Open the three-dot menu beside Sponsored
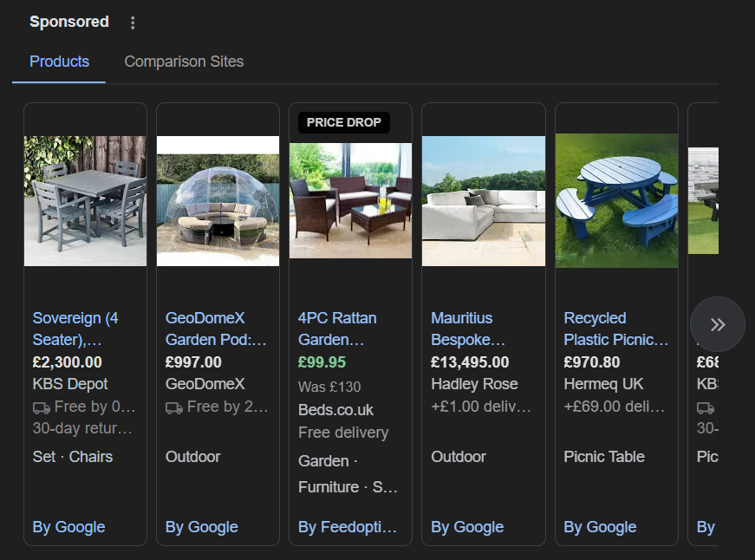 tap(133, 23)
